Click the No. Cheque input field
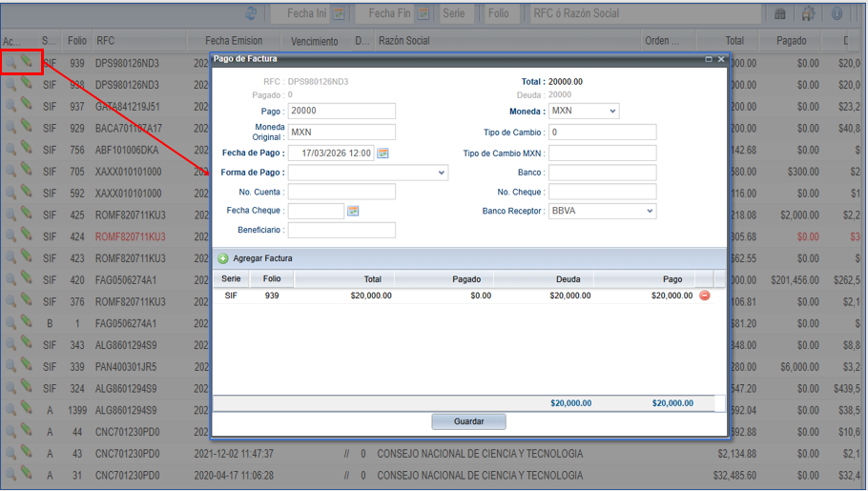868x491 pixels. point(602,192)
